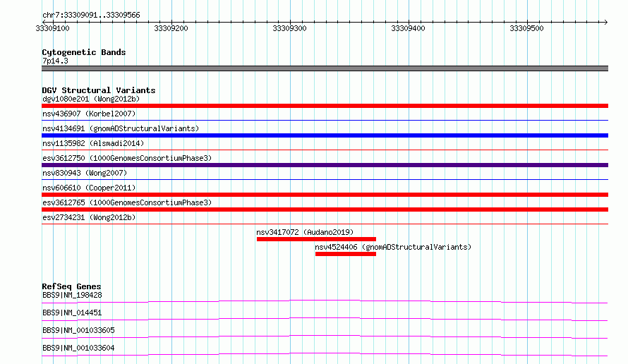Click the chr7:33309091..33309566 coordinate label

91,16
